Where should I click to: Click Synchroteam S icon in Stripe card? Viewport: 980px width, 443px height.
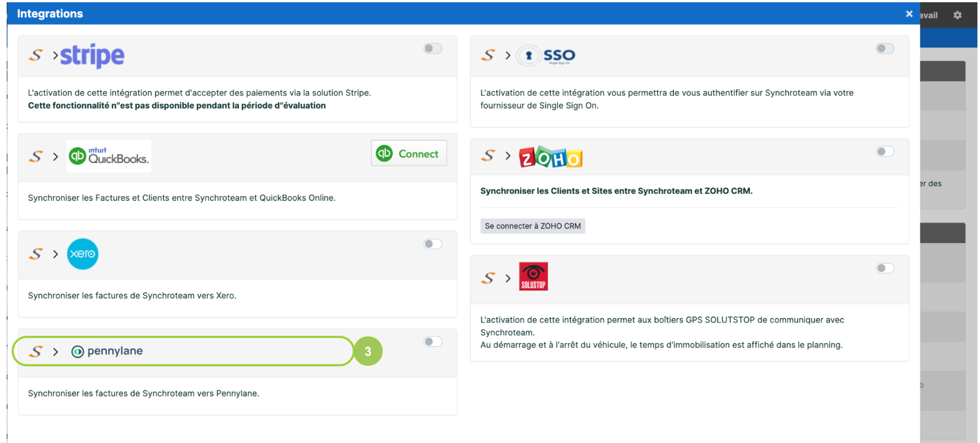(36, 55)
